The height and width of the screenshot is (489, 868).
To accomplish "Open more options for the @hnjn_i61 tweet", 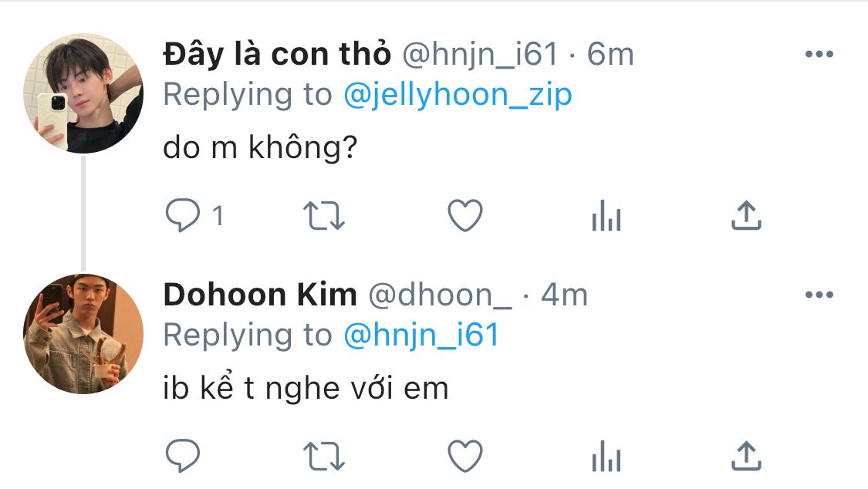I will (x=819, y=54).
